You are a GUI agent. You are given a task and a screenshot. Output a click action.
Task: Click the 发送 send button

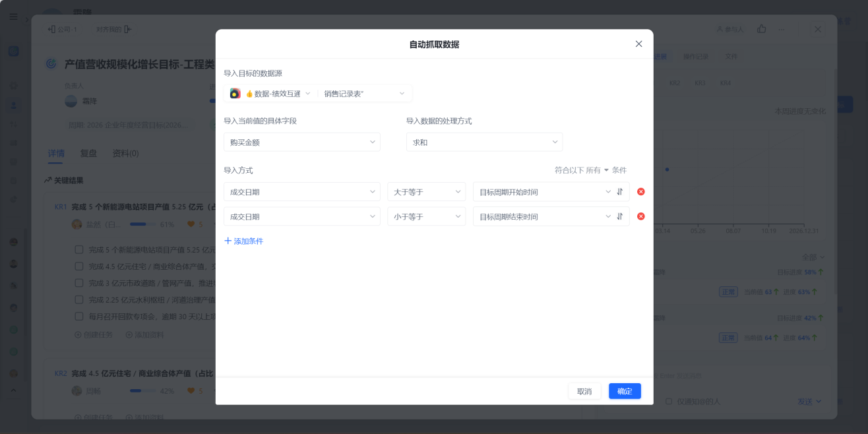(x=809, y=401)
